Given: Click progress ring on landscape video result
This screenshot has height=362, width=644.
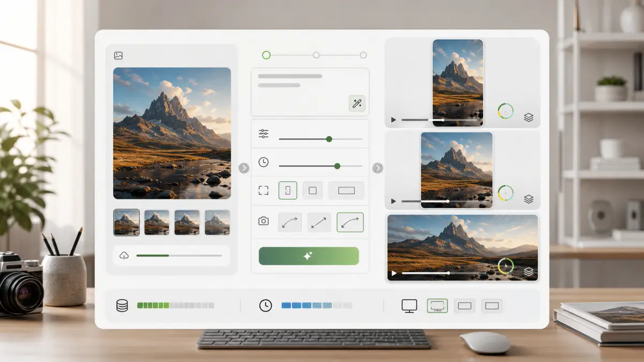Looking at the screenshot, I should click(x=506, y=266).
